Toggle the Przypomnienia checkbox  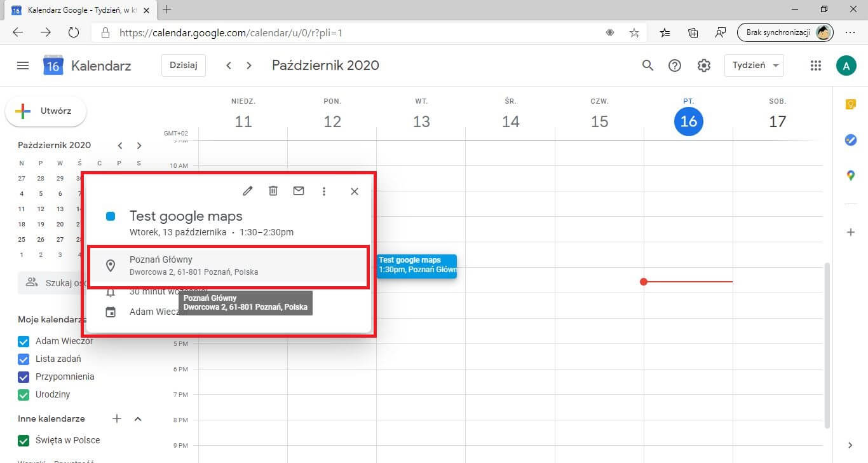pos(24,377)
